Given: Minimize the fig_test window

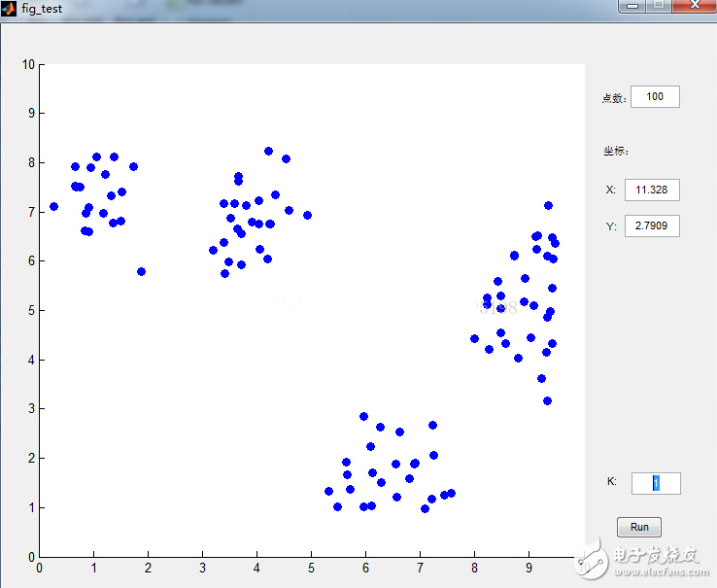Looking at the screenshot, I should (x=632, y=6).
